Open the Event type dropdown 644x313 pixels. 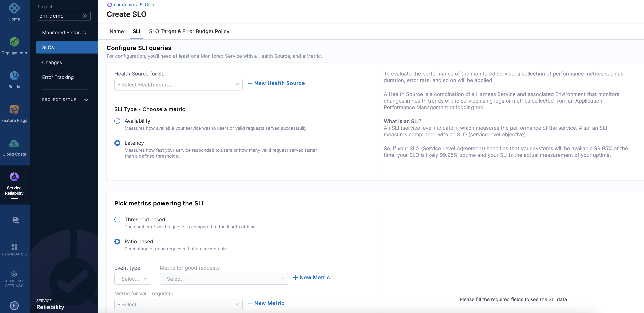[133, 279]
